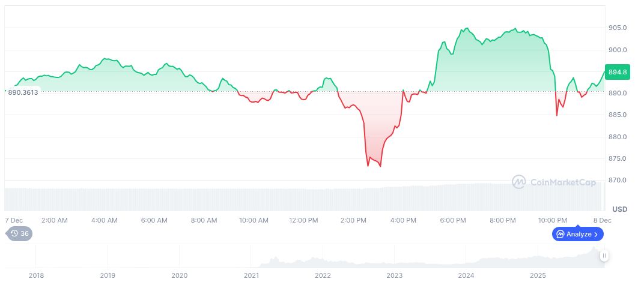
Task: Jump to 2023 on the overview timeline
Action: pos(394,275)
